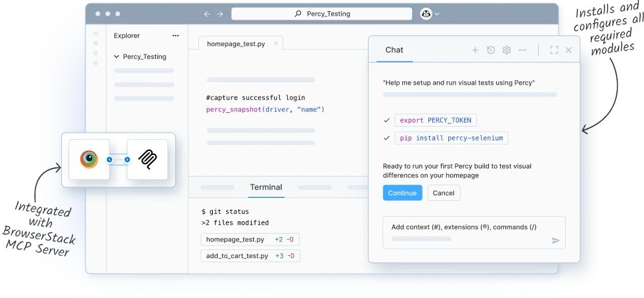Click the chat input field

(474, 232)
